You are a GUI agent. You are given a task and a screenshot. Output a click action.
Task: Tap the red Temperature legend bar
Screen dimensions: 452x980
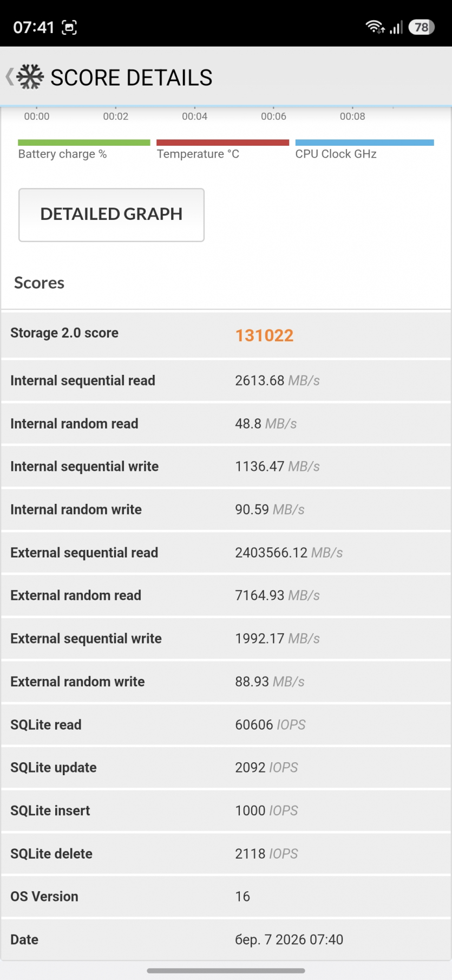point(222,143)
